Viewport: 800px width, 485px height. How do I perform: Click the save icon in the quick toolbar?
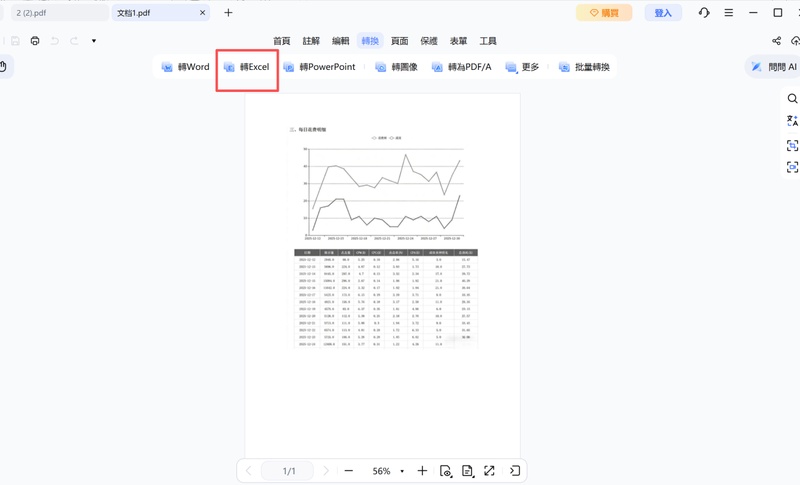click(x=15, y=41)
